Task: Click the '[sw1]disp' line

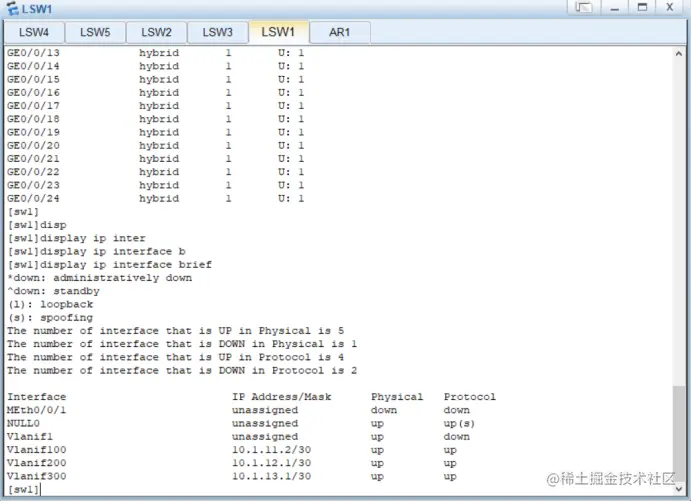Action: (37, 225)
